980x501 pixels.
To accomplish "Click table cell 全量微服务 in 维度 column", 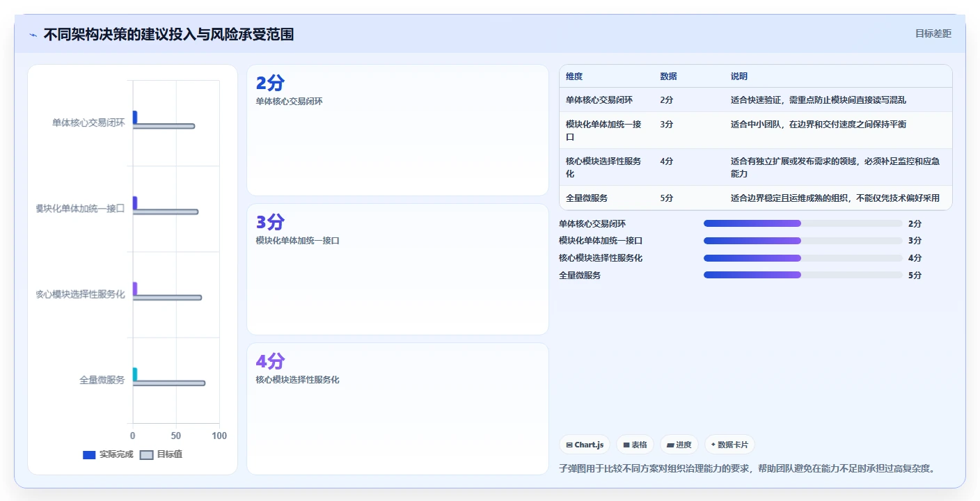I will click(587, 198).
